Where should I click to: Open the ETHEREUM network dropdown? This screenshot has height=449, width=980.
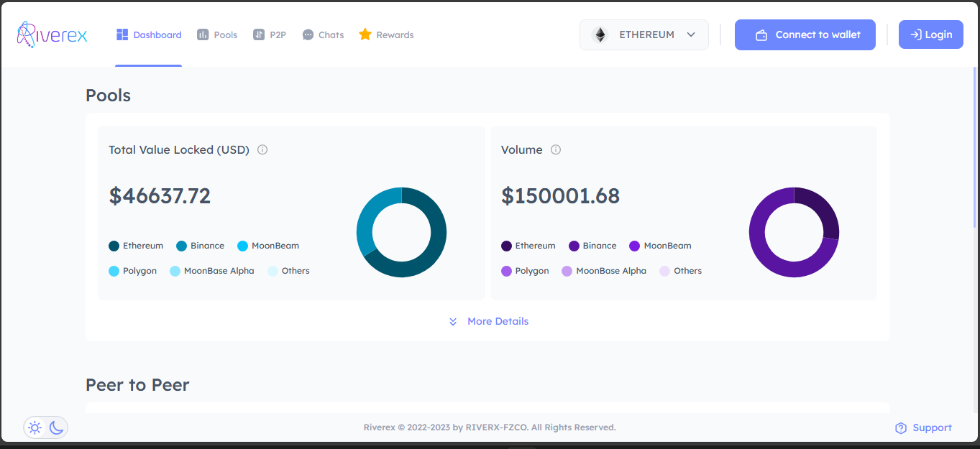click(644, 34)
